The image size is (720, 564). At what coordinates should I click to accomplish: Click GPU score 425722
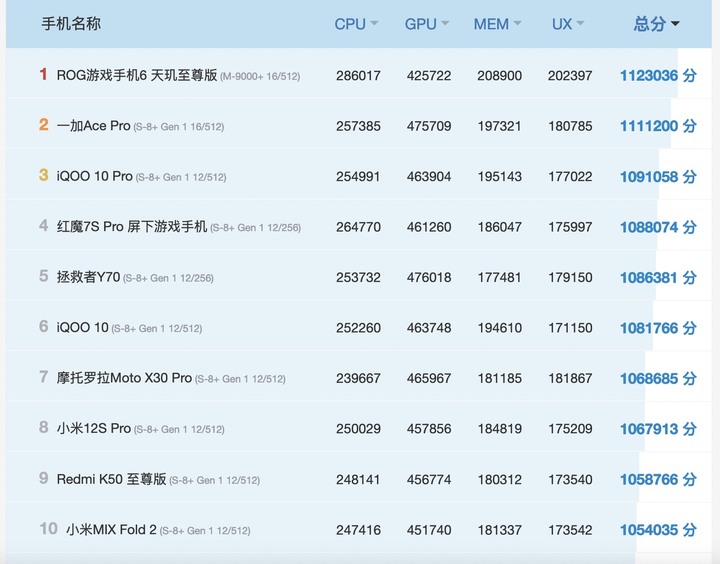click(x=429, y=75)
